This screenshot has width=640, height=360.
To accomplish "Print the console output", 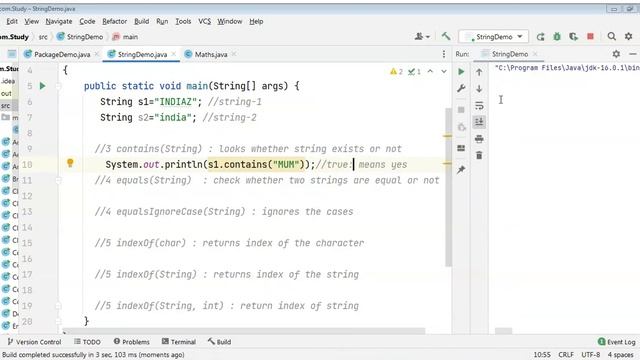I will [x=479, y=139].
